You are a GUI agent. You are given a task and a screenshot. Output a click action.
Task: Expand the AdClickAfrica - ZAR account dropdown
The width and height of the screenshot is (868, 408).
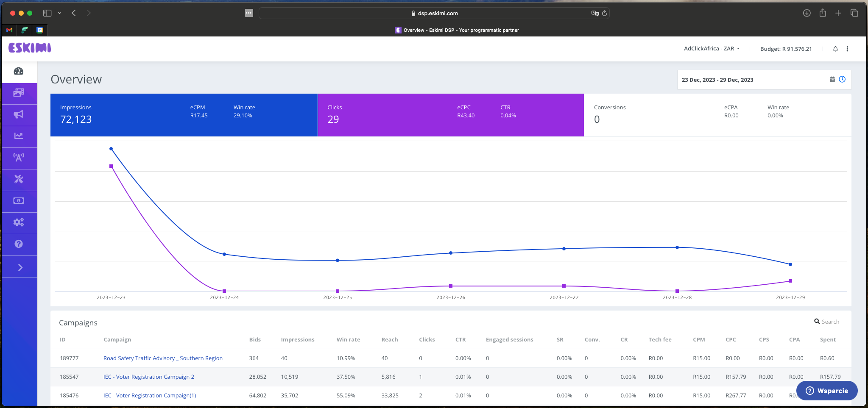click(712, 48)
